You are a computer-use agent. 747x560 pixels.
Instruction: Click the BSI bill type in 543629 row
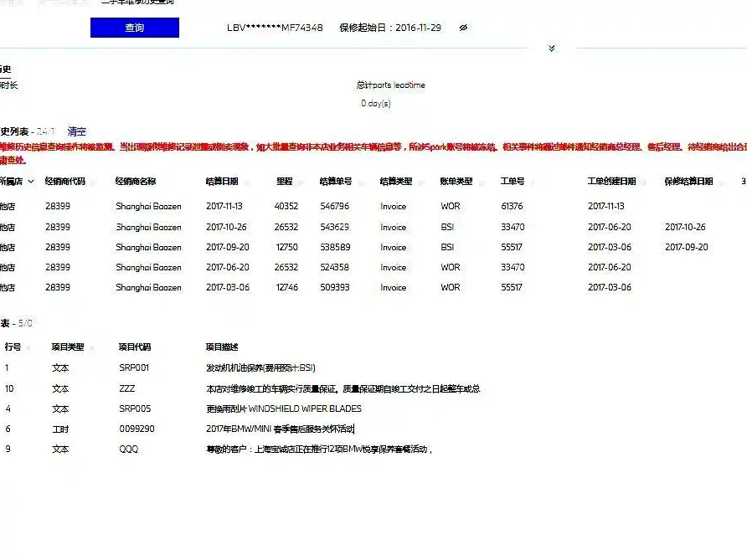click(447, 227)
